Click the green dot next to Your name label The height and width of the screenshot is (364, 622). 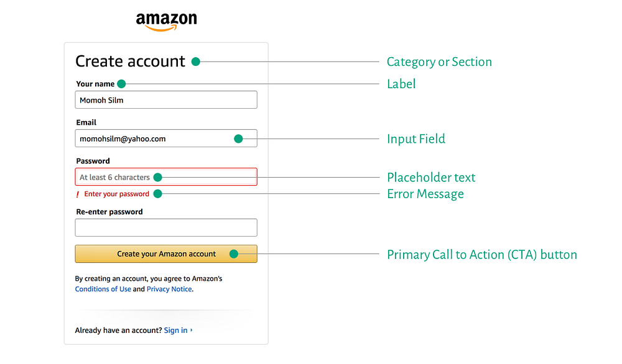click(x=122, y=84)
